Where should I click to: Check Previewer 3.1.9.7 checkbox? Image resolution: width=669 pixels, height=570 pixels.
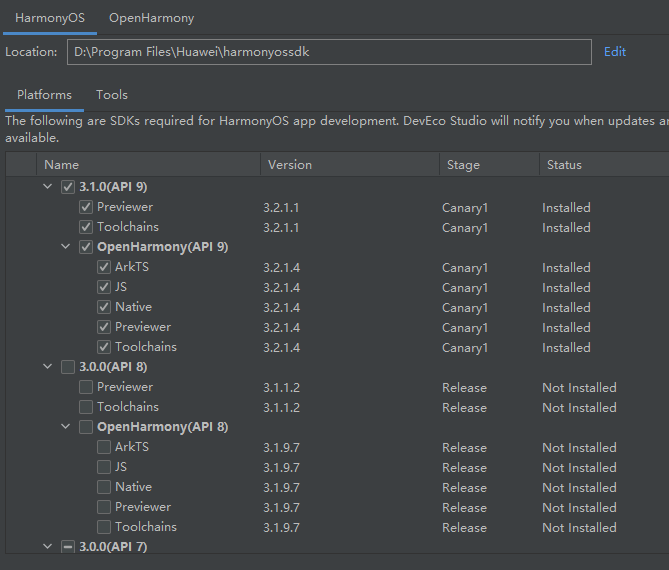click(x=104, y=507)
